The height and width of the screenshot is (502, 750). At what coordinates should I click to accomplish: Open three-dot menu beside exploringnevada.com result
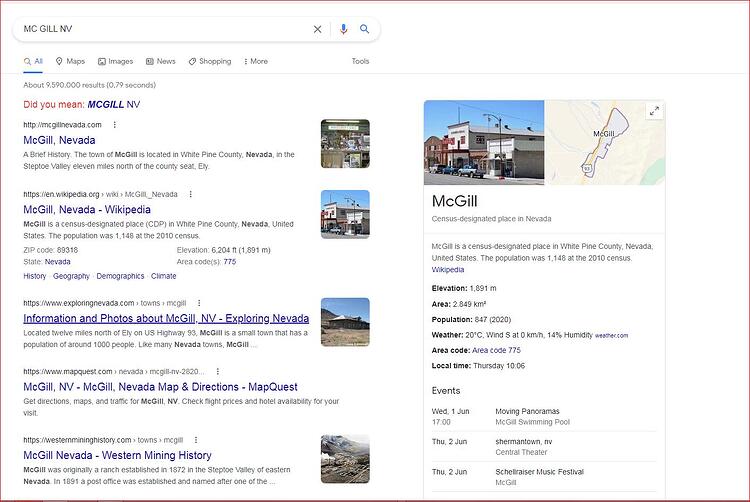(x=199, y=303)
